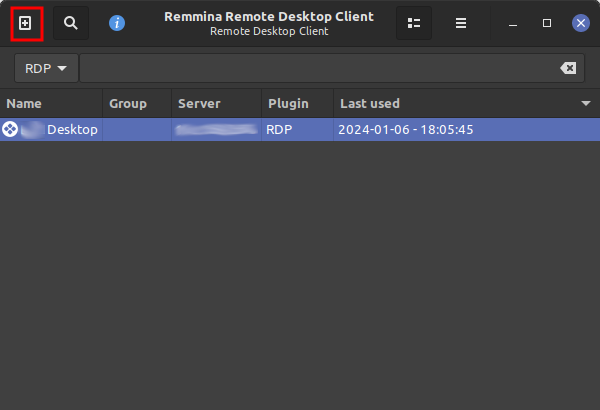Open the hamburger main menu
The height and width of the screenshot is (410, 600).
pyautogui.click(x=461, y=23)
